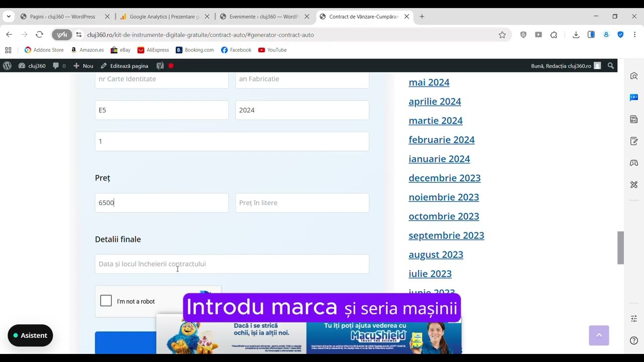This screenshot has height=362, width=644.
Task: Open the sidebar chat messenger icon
Action: click(634, 98)
